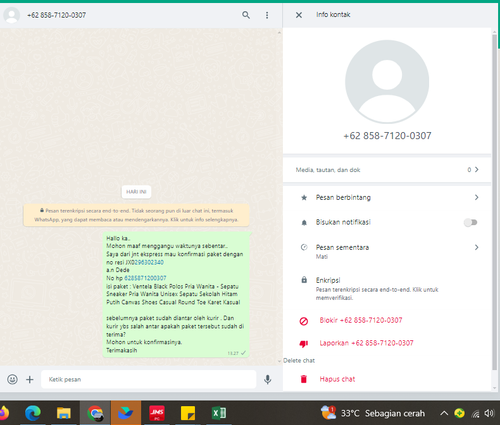Open the weather widget 33°C Sebagian cerah
The image size is (500, 425).
click(x=372, y=413)
